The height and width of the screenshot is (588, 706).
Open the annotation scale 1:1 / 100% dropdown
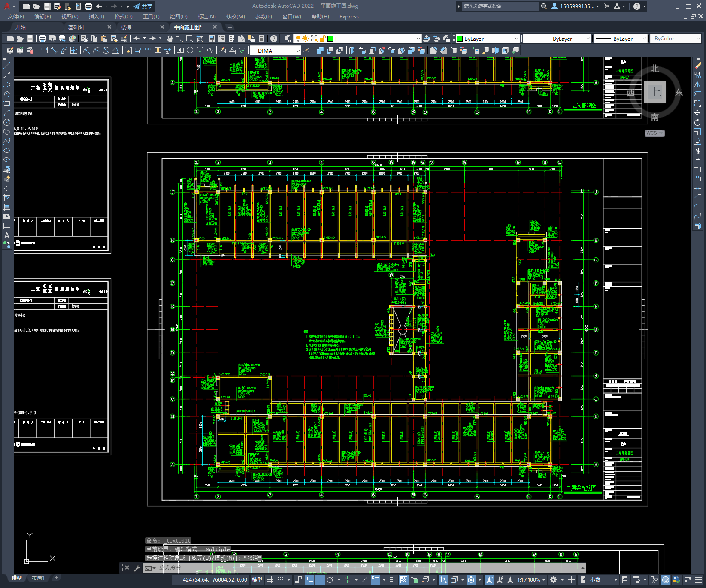pyautogui.click(x=531, y=580)
